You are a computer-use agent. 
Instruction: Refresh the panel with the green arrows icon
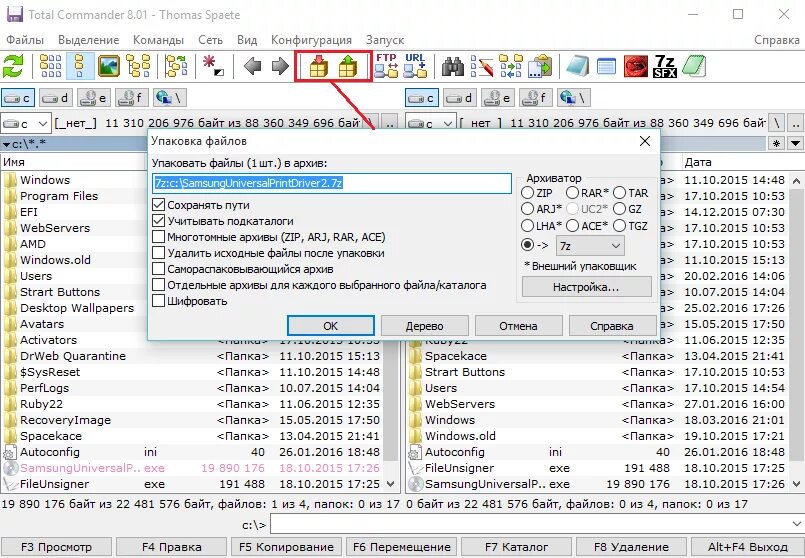tap(14, 66)
